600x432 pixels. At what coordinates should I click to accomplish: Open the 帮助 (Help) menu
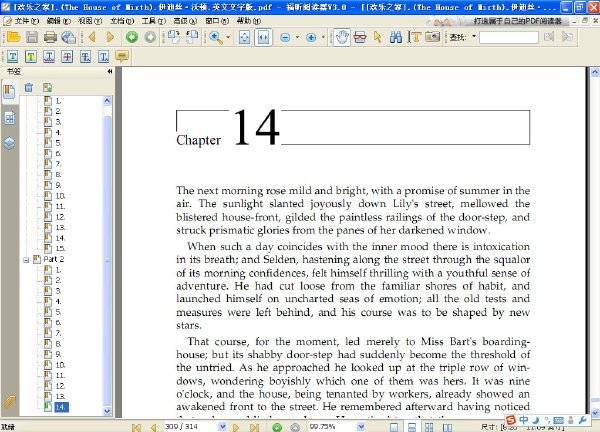(249, 21)
